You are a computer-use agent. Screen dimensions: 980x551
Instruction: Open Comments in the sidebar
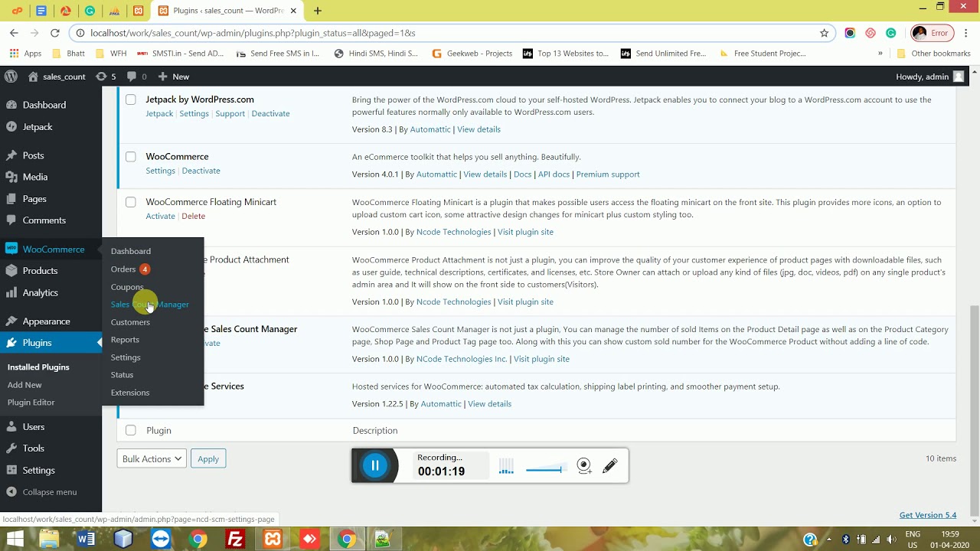44,220
